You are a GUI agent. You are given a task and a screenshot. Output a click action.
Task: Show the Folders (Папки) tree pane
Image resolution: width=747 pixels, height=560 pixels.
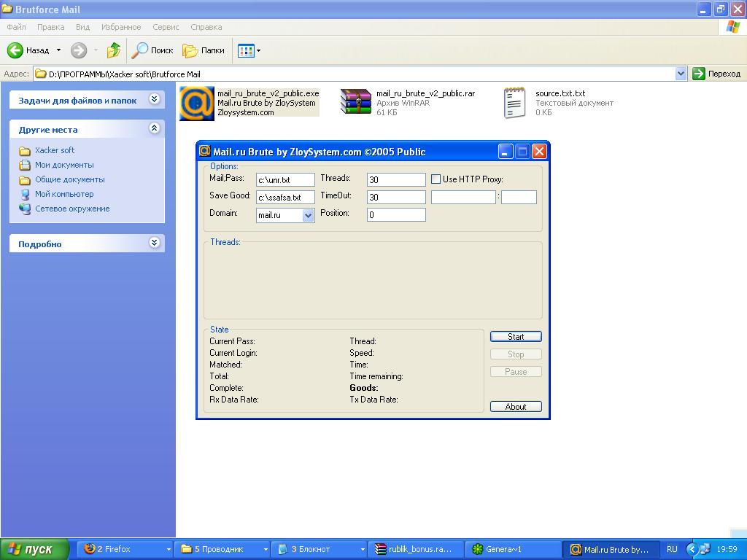pos(204,50)
